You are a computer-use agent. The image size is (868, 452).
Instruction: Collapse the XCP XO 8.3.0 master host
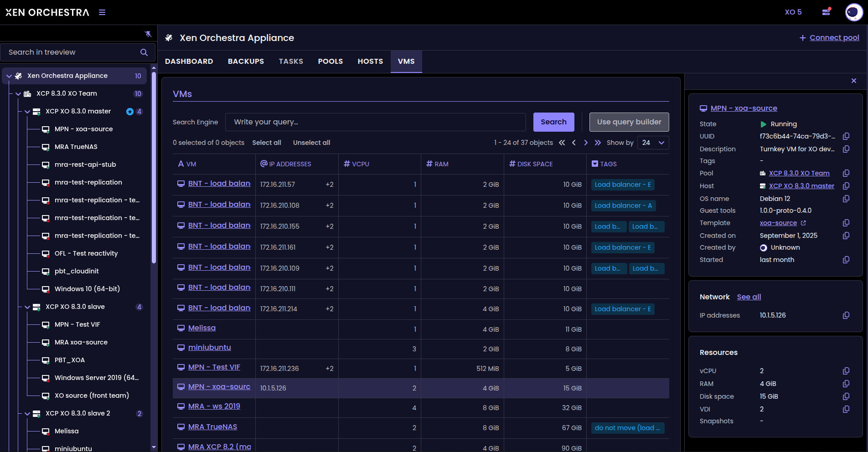click(x=27, y=112)
